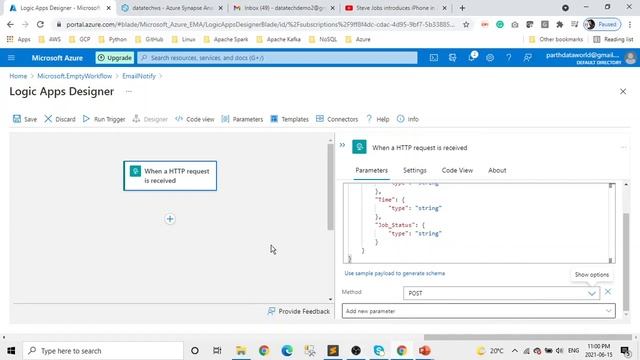This screenshot has width=640, height=360.
Task: Open Windows Start menu
Action: [x=11, y=351]
